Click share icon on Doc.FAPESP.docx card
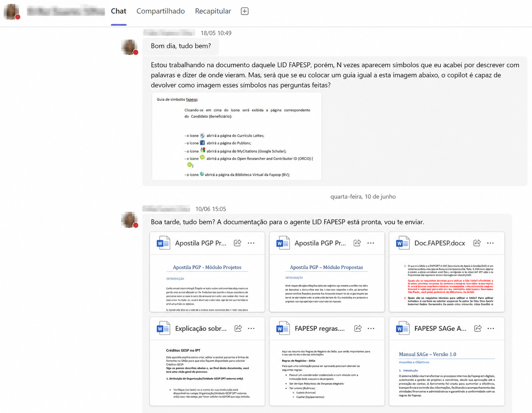 (477, 243)
